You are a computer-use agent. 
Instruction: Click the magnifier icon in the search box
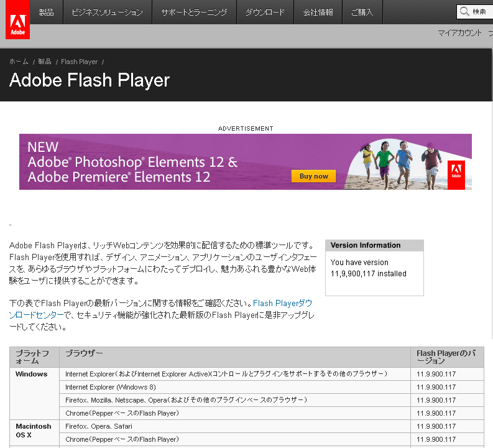(465, 12)
